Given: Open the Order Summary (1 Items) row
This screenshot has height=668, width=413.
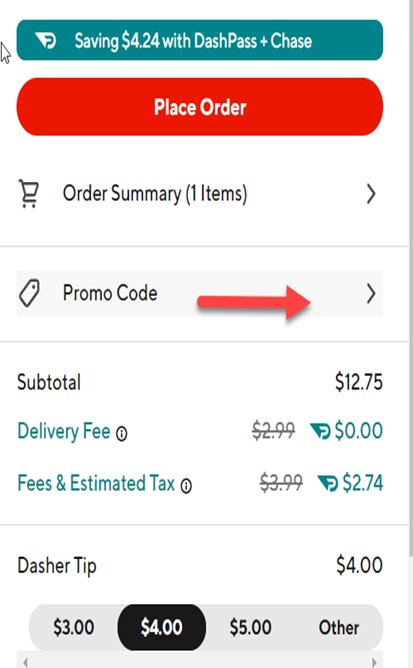Looking at the screenshot, I should [199, 194].
